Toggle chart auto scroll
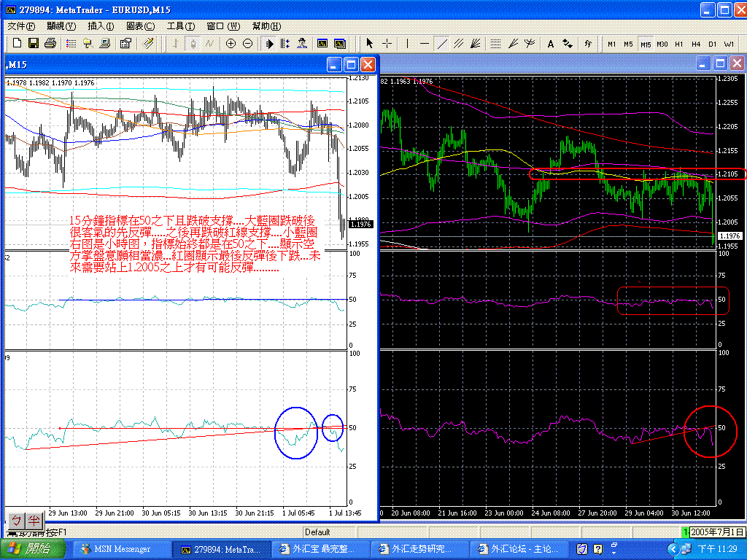Screen dimensions: 747x560 click(269, 44)
